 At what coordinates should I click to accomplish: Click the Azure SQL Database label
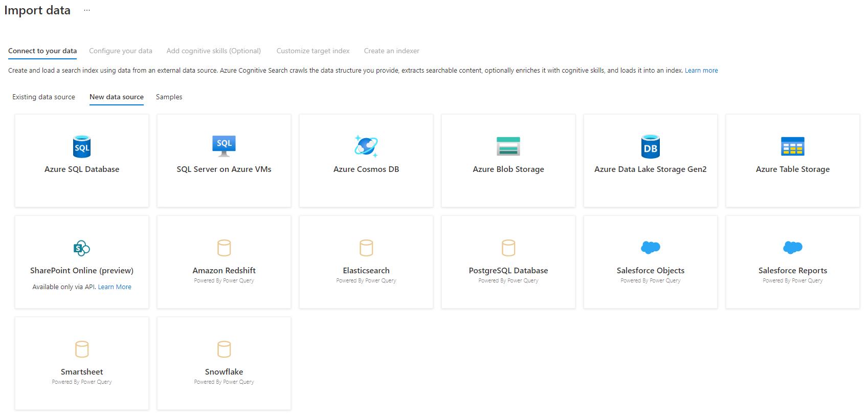pos(82,169)
